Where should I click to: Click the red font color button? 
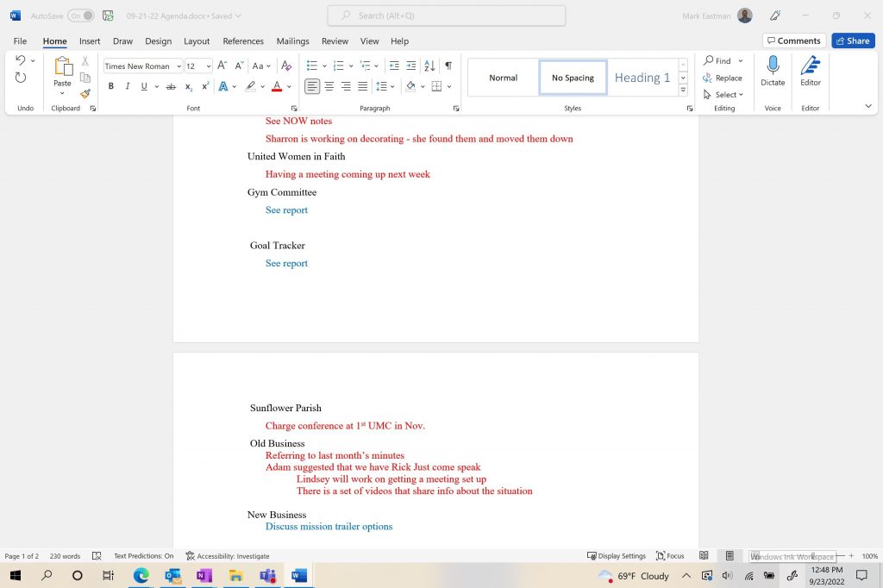pyautogui.click(x=277, y=86)
